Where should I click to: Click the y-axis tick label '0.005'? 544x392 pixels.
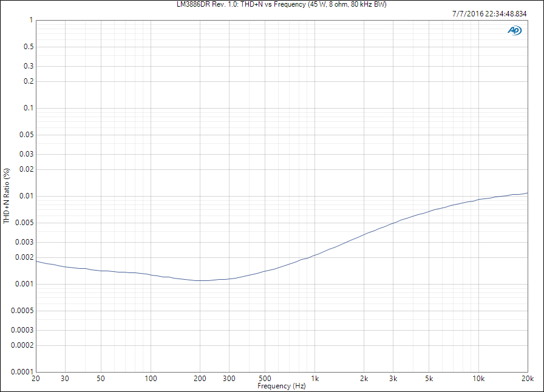tap(25, 223)
